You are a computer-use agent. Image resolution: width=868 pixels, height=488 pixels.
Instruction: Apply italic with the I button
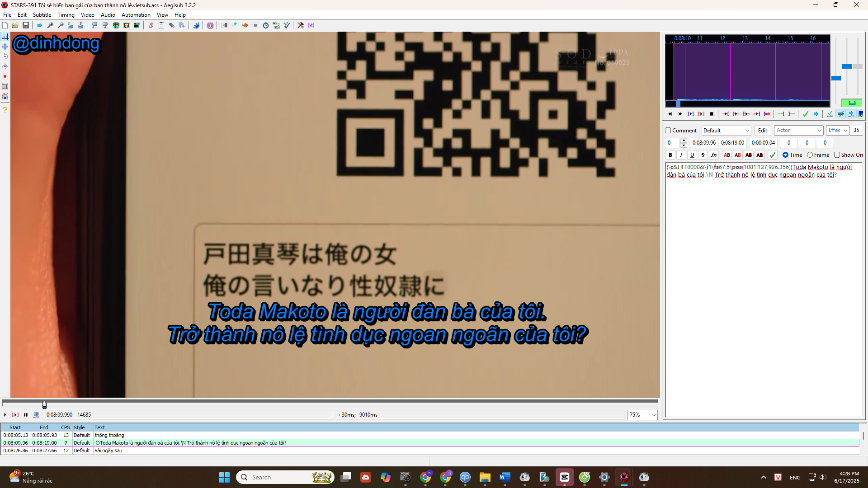(681, 155)
